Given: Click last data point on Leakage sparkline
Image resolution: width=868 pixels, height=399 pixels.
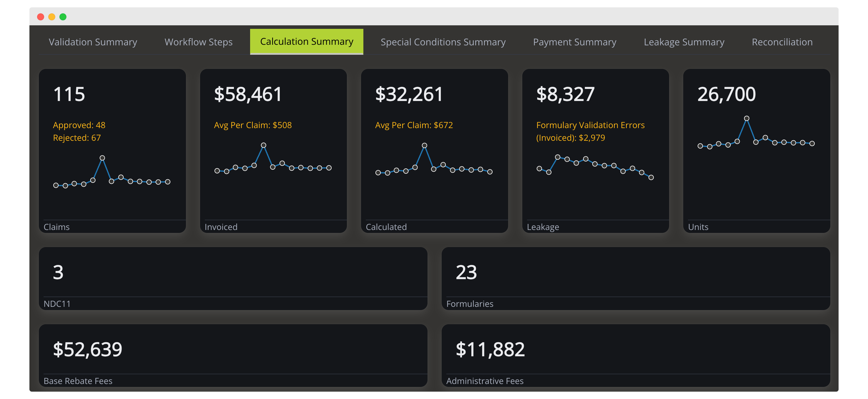Looking at the screenshot, I should tap(651, 177).
